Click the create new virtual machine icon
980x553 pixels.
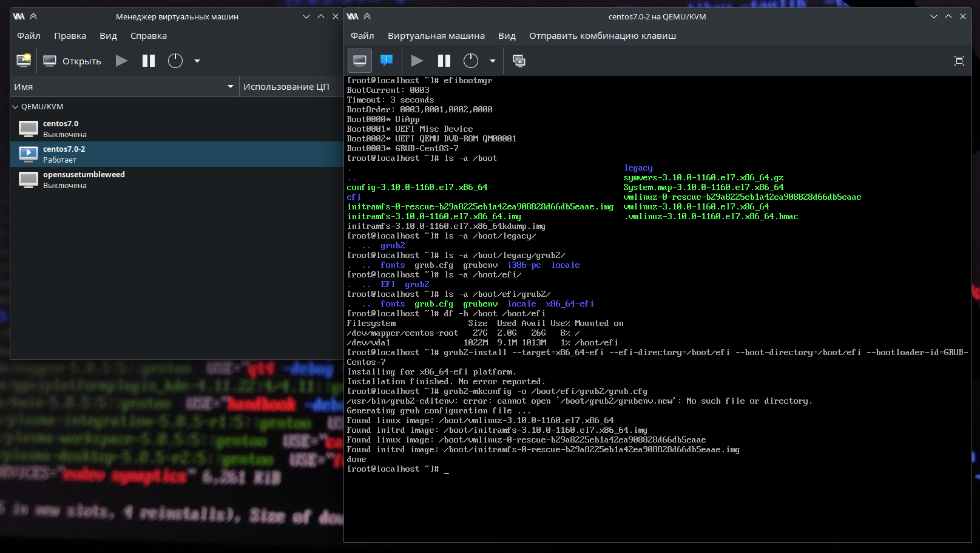click(x=24, y=61)
